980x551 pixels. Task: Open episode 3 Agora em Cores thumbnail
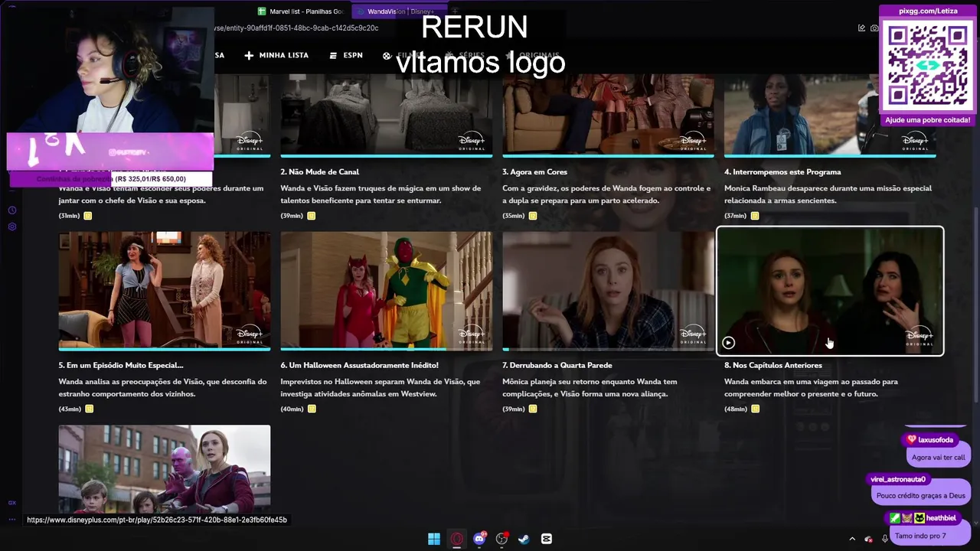[x=609, y=115]
